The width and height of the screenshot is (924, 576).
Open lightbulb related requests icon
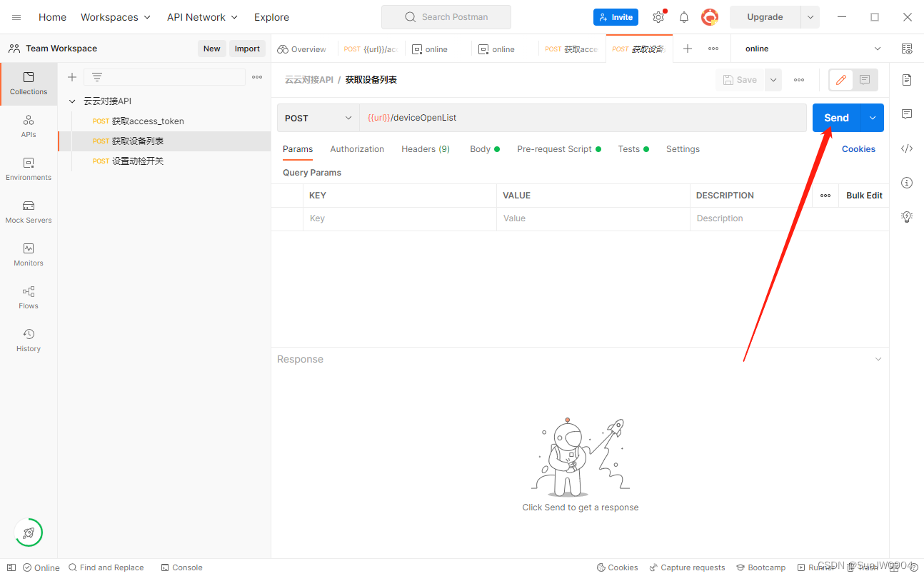pyautogui.click(x=907, y=217)
